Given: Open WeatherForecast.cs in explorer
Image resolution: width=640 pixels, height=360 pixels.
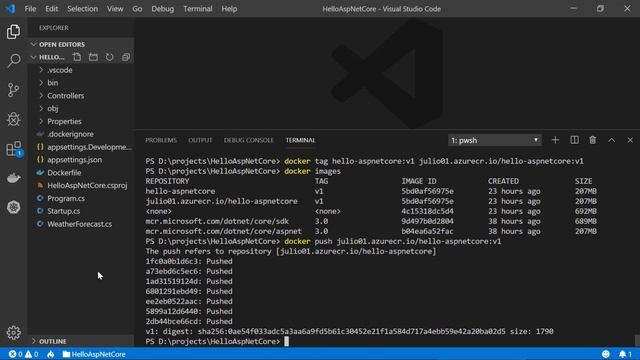Looking at the screenshot, I should pyautogui.click(x=81, y=224).
